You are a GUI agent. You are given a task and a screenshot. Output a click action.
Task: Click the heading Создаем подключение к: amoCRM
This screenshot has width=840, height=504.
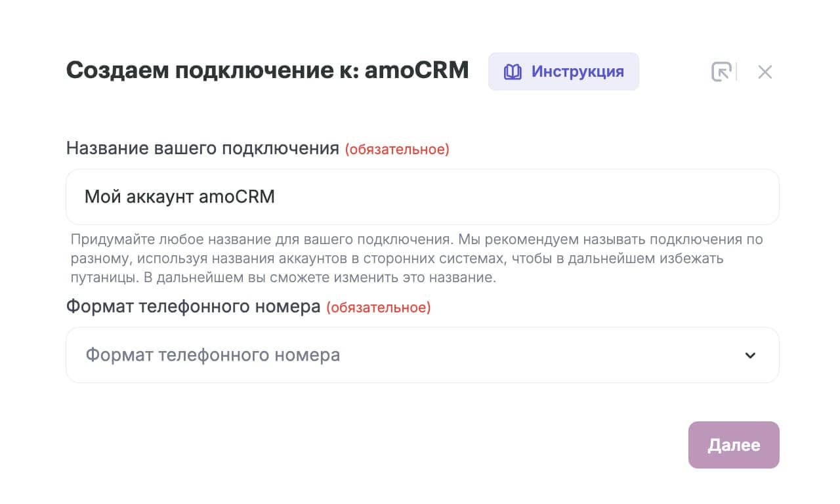click(268, 70)
